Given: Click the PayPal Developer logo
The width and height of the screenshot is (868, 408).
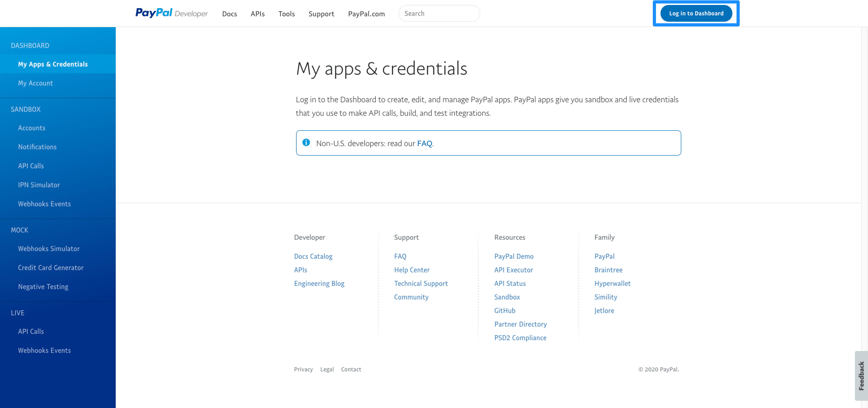Looking at the screenshot, I should pyautogui.click(x=172, y=13).
